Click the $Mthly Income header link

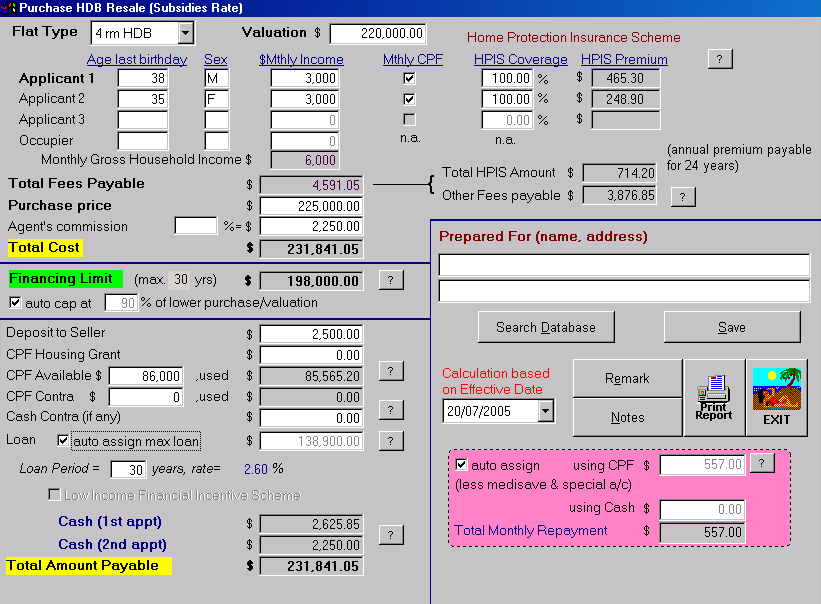point(302,60)
